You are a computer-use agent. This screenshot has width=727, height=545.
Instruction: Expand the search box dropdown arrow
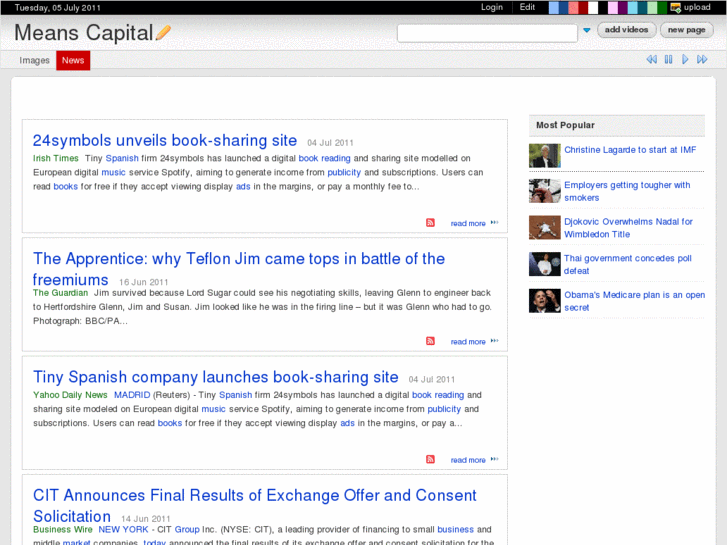point(586,31)
